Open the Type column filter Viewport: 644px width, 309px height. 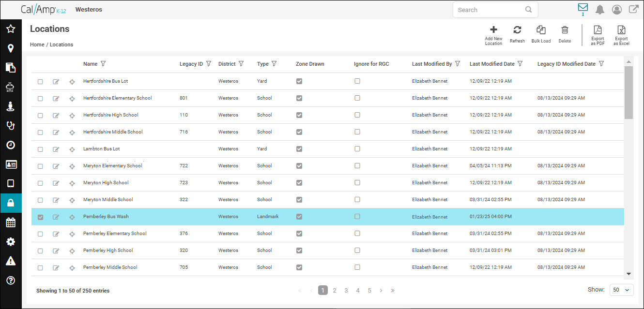pyautogui.click(x=274, y=64)
